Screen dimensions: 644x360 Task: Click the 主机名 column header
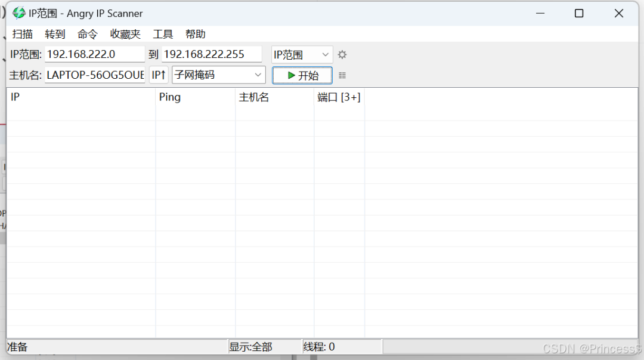[x=275, y=97]
